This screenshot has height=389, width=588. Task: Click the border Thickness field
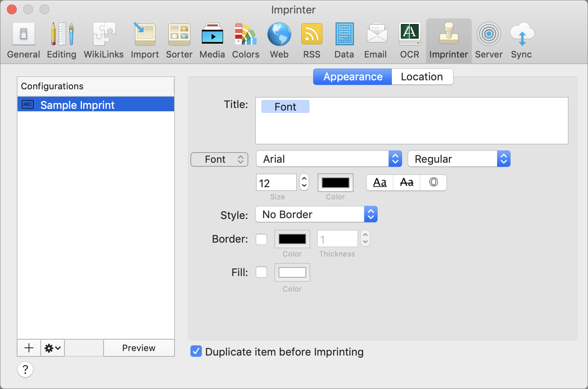(x=338, y=239)
